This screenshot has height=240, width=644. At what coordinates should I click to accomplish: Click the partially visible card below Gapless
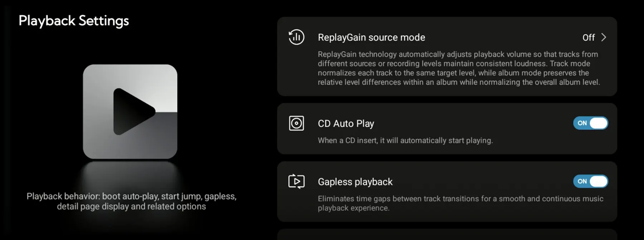pyautogui.click(x=447, y=235)
